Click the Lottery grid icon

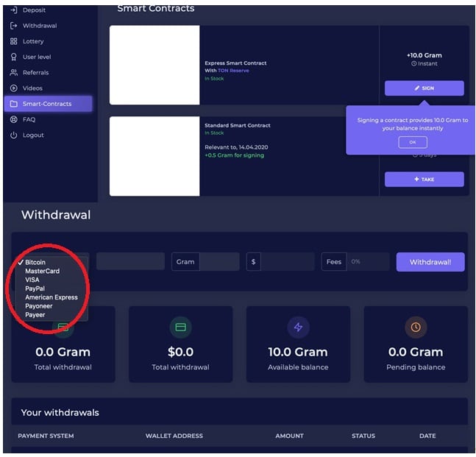click(14, 41)
